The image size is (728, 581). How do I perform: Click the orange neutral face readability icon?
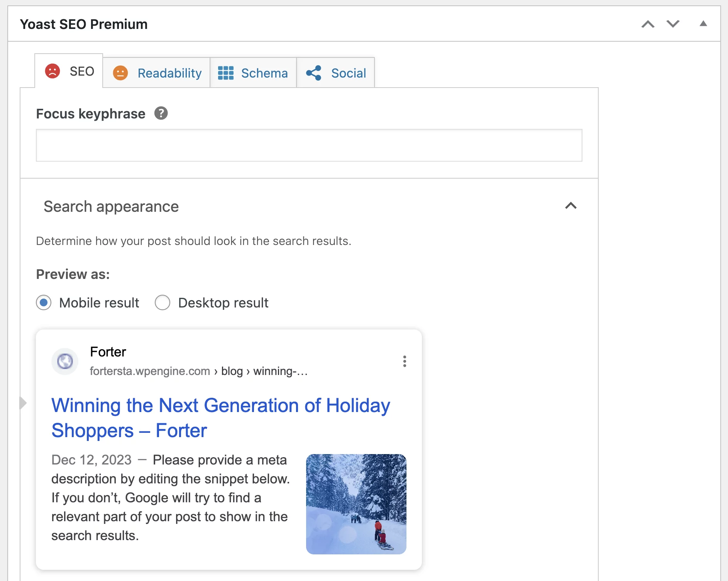(x=120, y=73)
